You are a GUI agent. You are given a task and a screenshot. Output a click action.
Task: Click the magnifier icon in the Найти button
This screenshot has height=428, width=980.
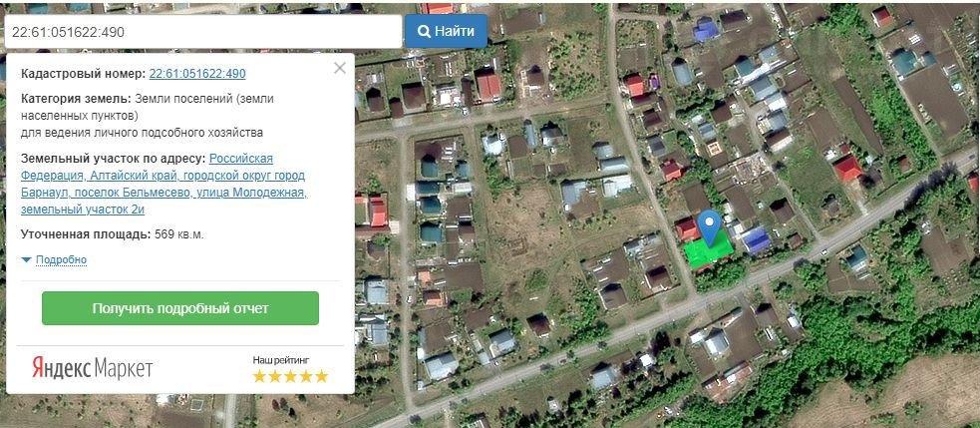click(424, 31)
